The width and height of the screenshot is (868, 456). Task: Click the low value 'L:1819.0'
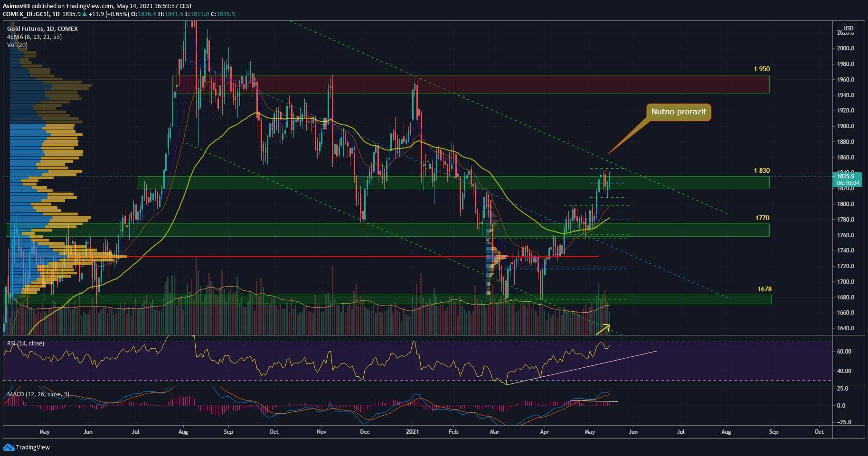(x=197, y=14)
